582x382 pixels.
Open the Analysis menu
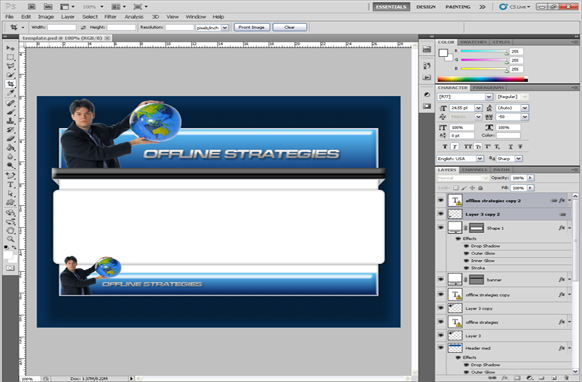[x=134, y=17]
